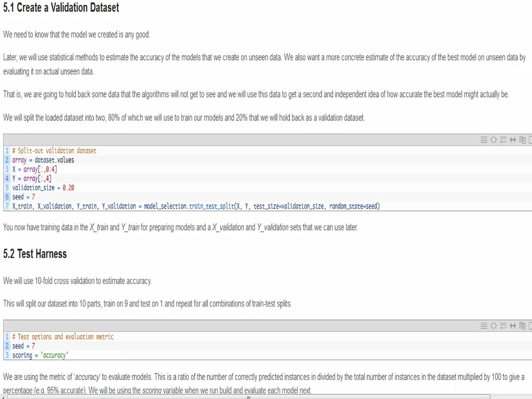Screen dimensions: 532x399
Task: Toggle plain code view on validation dataset code block
Action: coord(494,140)
